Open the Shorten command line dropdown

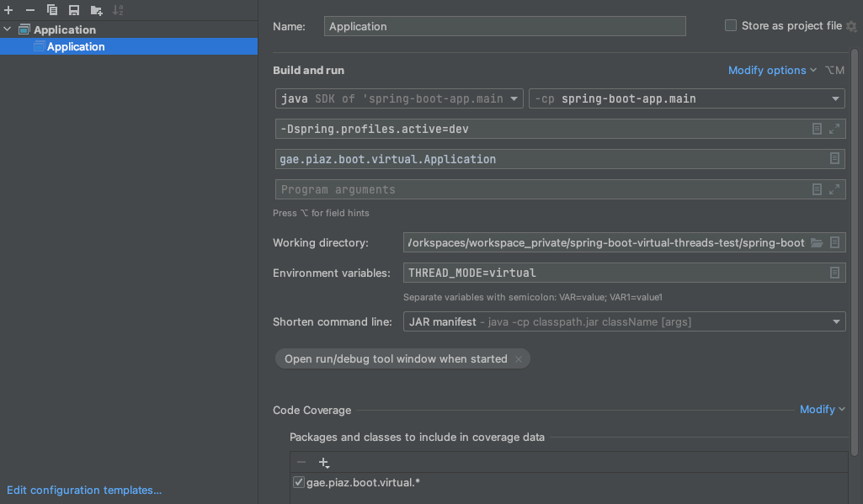click(623, 321)
